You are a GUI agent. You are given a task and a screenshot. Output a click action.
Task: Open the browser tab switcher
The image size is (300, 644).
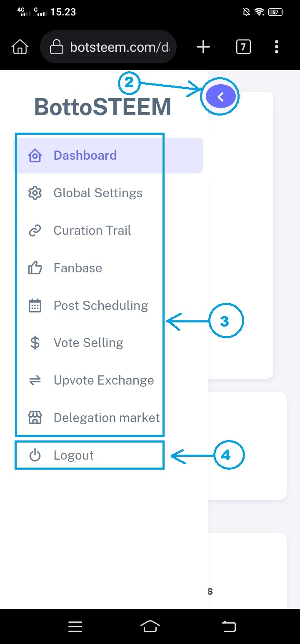coord(243,47)
